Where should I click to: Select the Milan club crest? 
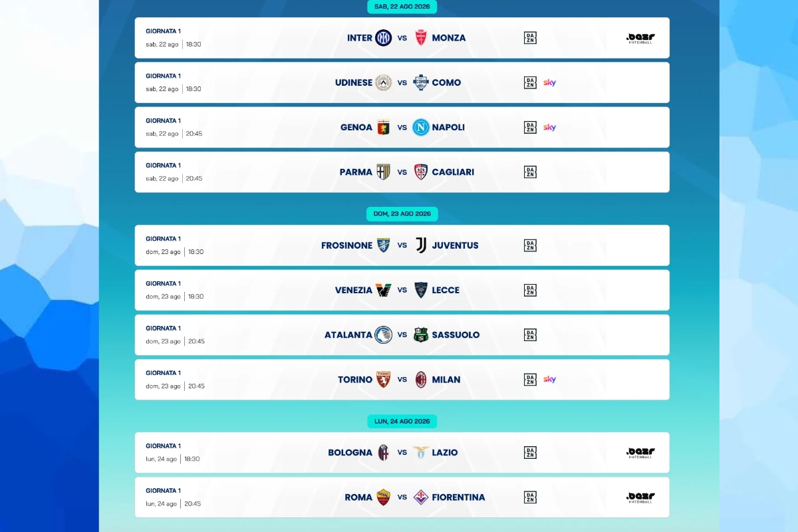tap(420, 380)
